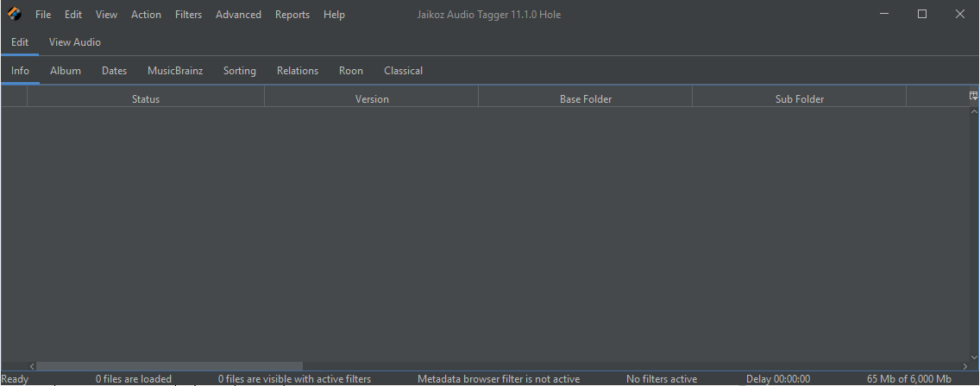The width and height of the screenshot is (980, 386).
Task: Open the Filters menu
Action: coord(188,15)
